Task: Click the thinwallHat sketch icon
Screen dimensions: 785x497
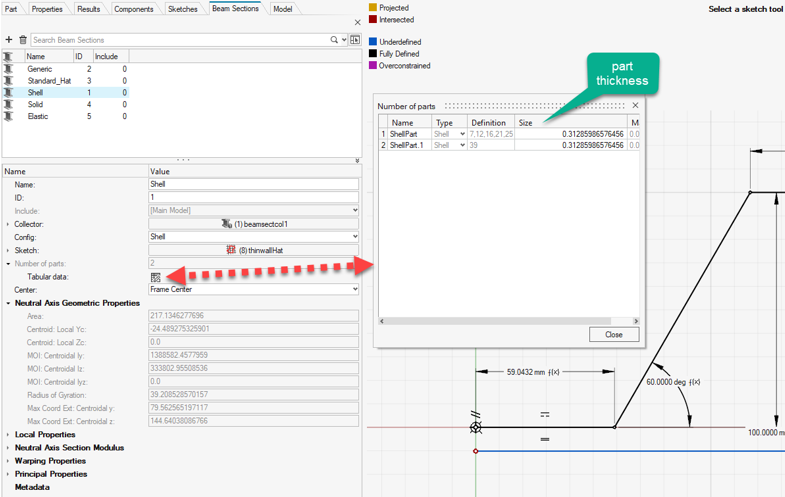Action: [231, 250]
